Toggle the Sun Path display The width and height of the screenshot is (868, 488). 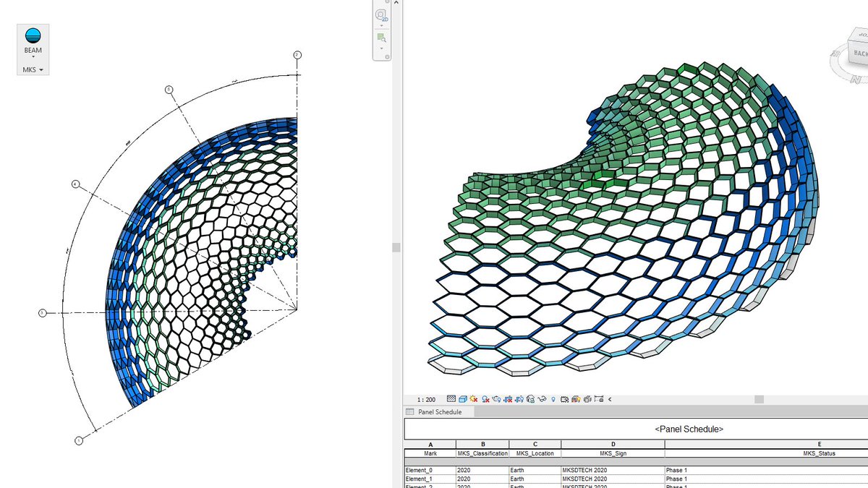click(474, 398)
